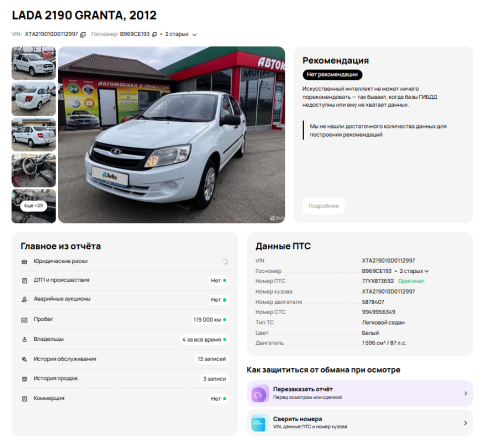Image resolution: width=489 pixels, height=447 pixels.
Task: Click the Коммерция icon
Action: click(24, 399)
